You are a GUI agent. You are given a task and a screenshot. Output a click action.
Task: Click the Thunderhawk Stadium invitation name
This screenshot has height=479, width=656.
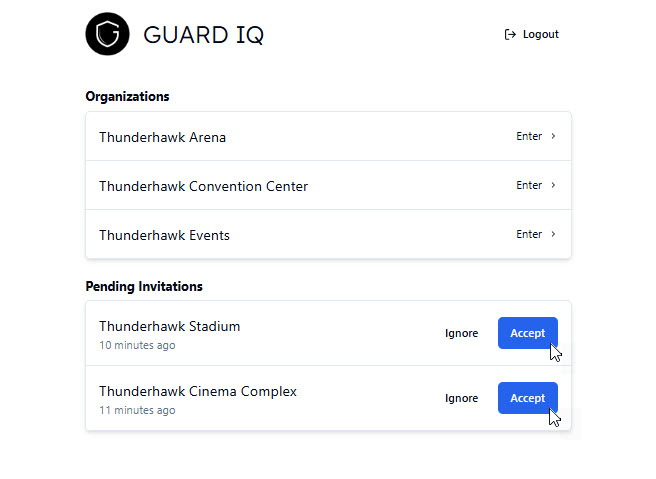tap(169, 326)
